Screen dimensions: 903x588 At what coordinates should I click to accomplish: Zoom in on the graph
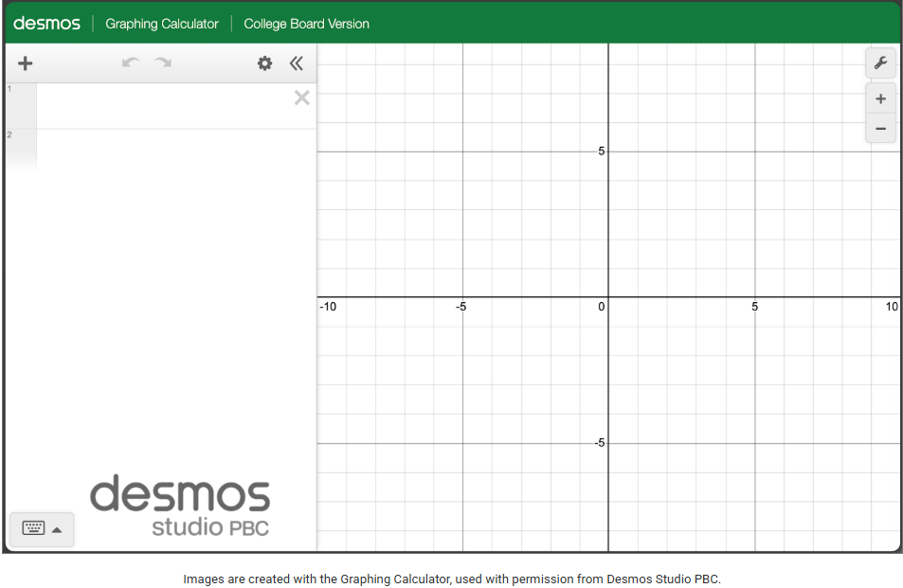(x=880, y=98)
